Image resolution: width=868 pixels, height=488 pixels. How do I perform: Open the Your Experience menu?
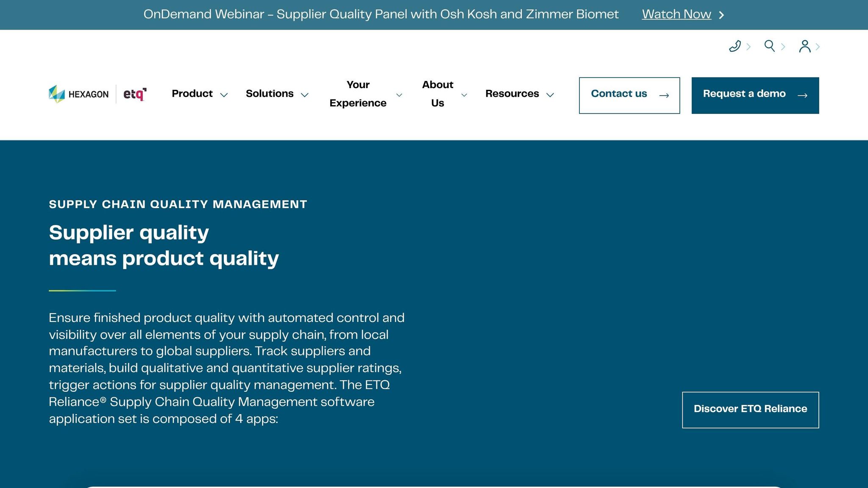[x=358, y=94]
